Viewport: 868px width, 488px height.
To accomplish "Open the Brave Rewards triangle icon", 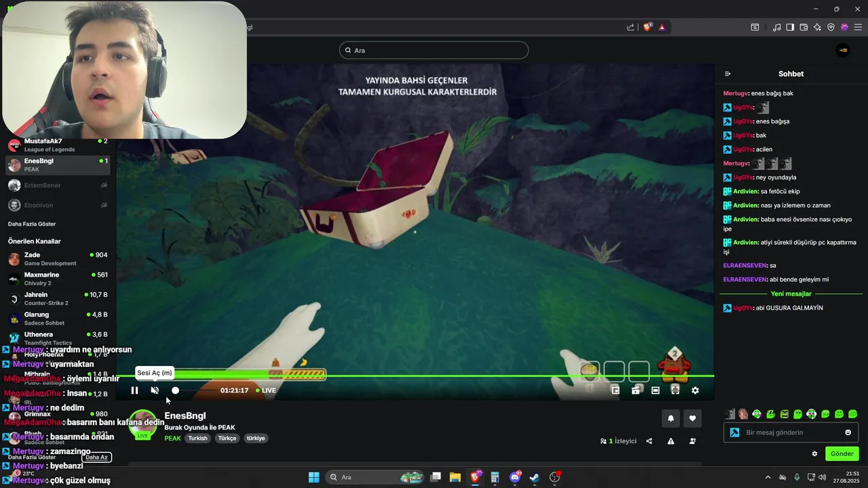I will pyautogui.click(x=662, y=27).
